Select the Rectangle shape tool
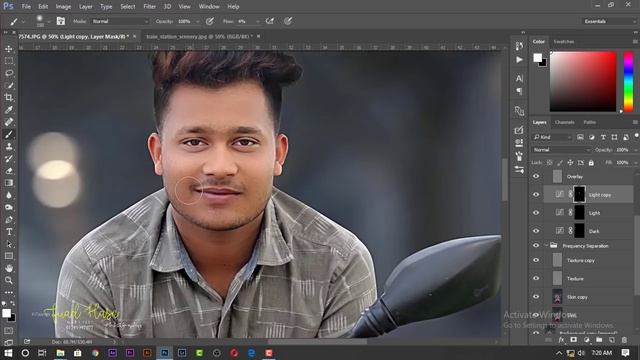 pos(9,256)
